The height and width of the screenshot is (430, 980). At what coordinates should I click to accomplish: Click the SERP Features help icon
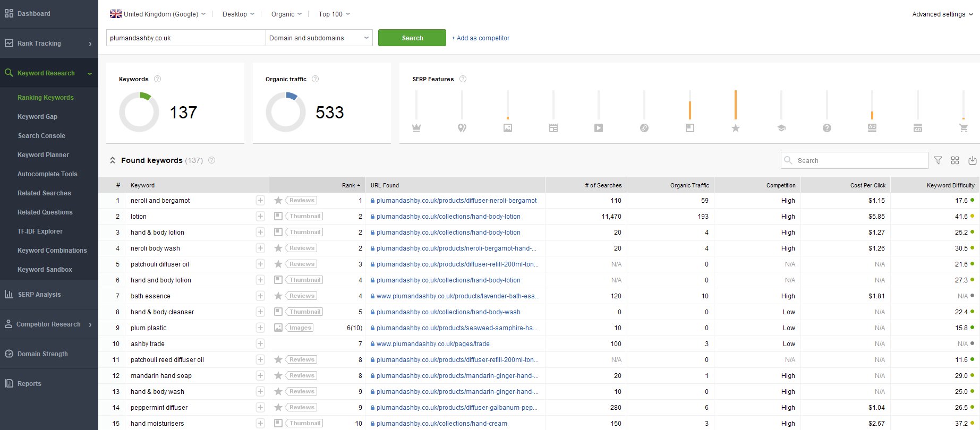(463, 79)
